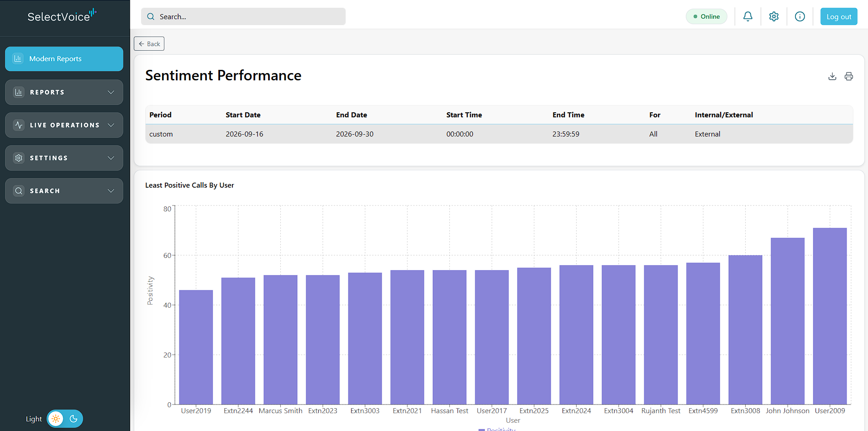The width and height of the screenshot is (868, 431).
Task: Click the Start Time column header
Action: [464, 115]
